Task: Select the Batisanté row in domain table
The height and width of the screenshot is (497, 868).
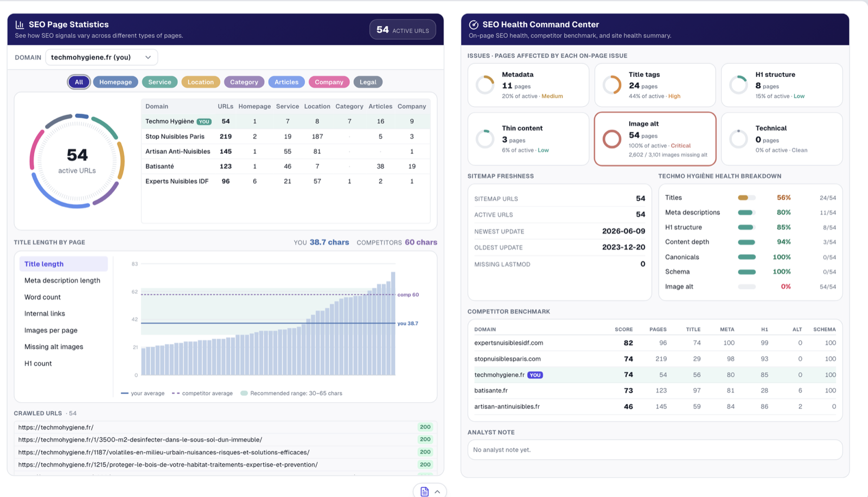Action: point(286,166)
